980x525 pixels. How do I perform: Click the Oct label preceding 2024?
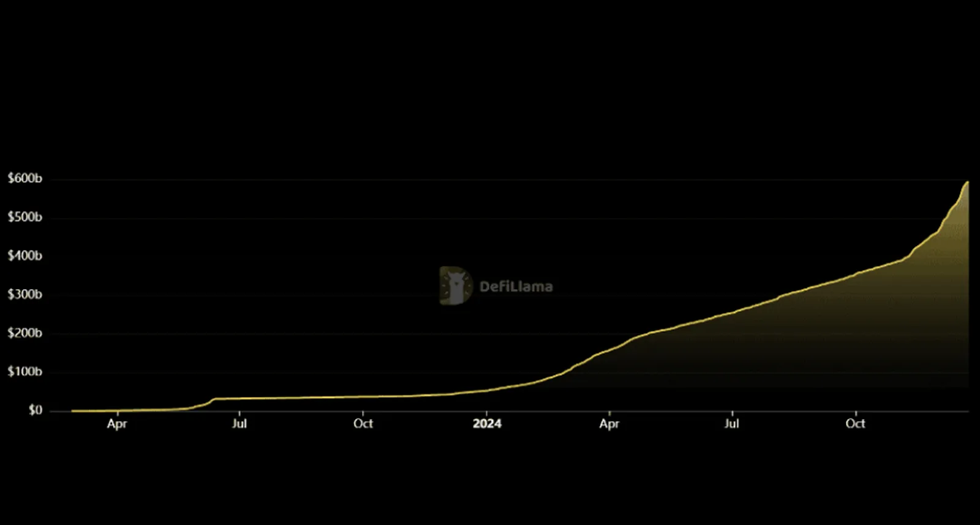(x=363, y=423)
